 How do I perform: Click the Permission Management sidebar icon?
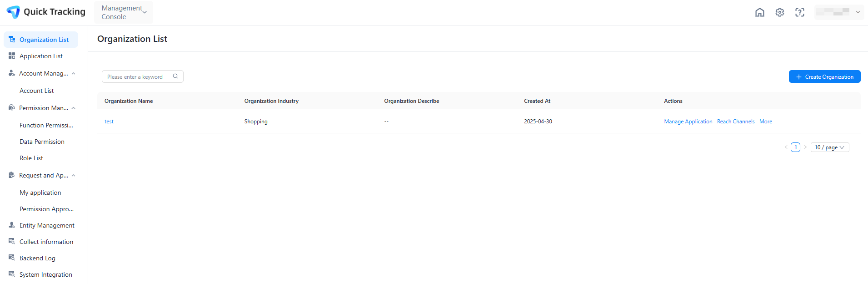pos(12,108)
